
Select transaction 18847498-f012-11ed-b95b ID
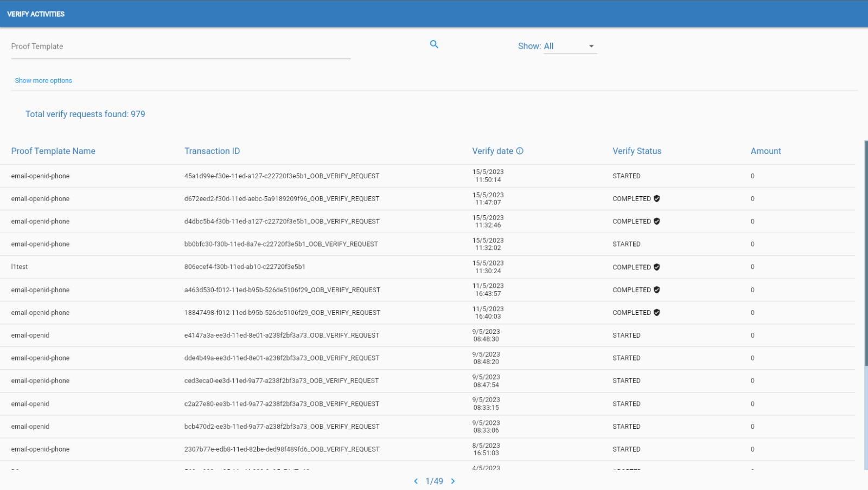pos(282,313)
